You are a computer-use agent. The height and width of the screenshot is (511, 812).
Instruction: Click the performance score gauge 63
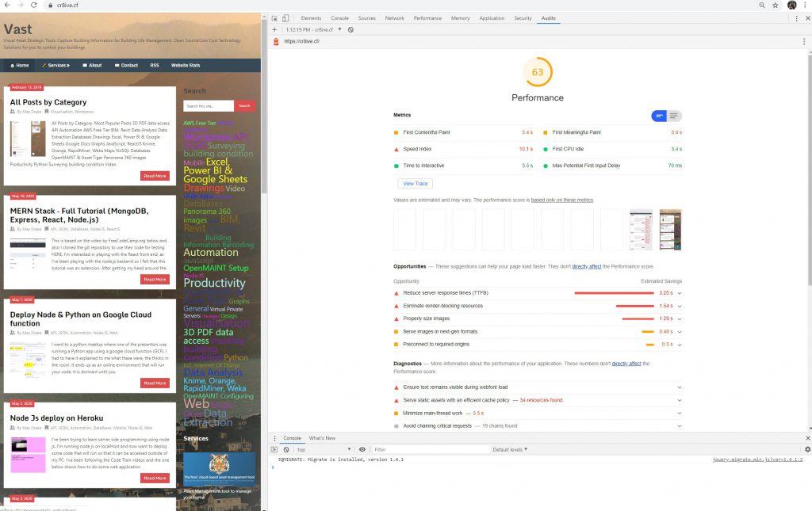pos(537,72)
